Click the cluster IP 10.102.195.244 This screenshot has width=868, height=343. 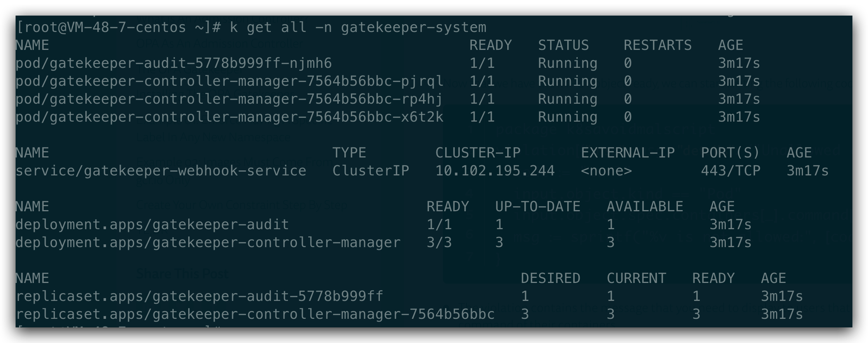point(495,171)
